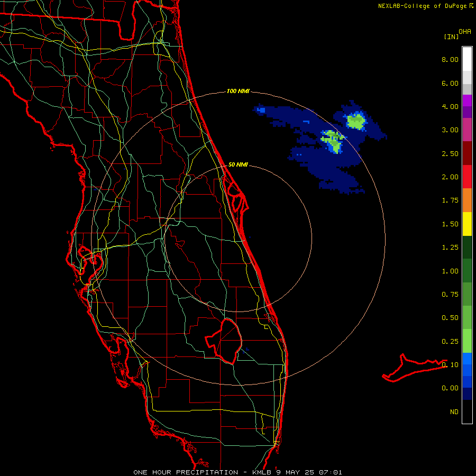Viewport: 476px width, 476px height.
Task: Pick the yellow swatch beside 1.50
Action: point(467,224)
